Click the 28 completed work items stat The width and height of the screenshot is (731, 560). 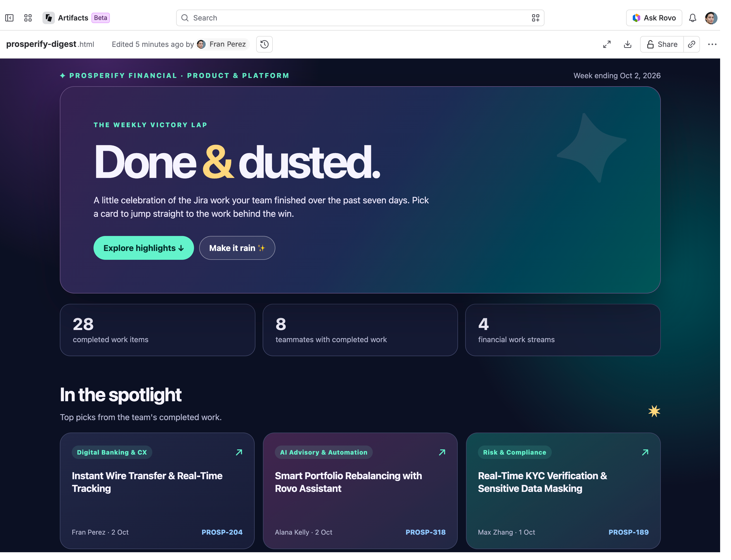coord(157,330)
